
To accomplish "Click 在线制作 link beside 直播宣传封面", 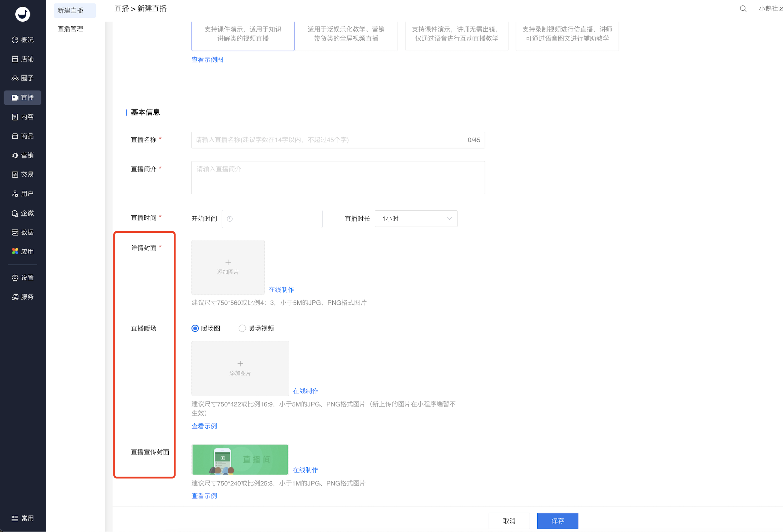I will click(x=305, y=470).
